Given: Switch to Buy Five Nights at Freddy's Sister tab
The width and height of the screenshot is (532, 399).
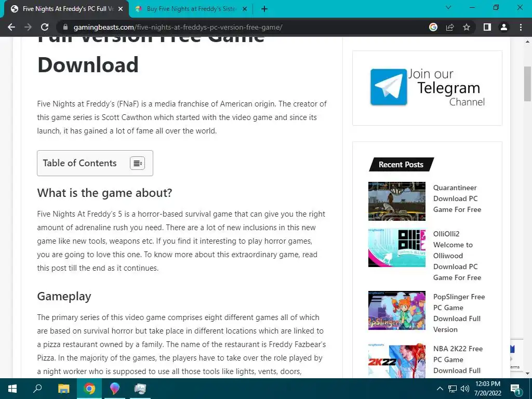Looking at the screenshot, I should tap(191, 9).
